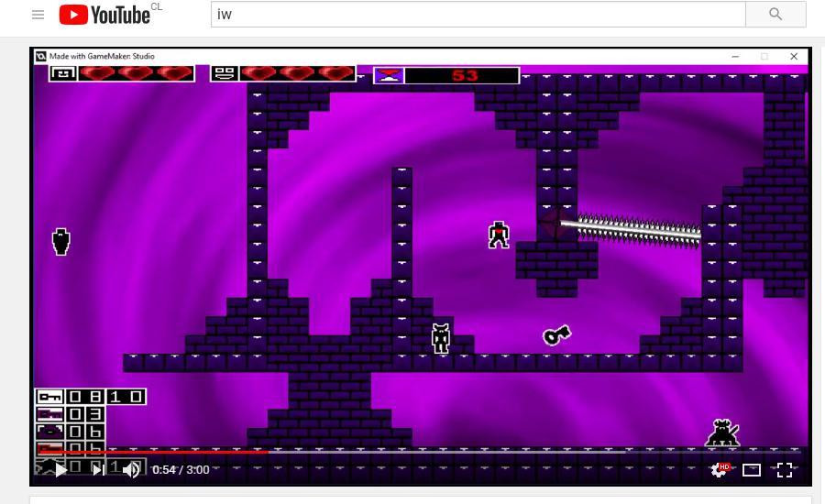
Task: Switch to theater mode
Action: click(x=752, y=470)
